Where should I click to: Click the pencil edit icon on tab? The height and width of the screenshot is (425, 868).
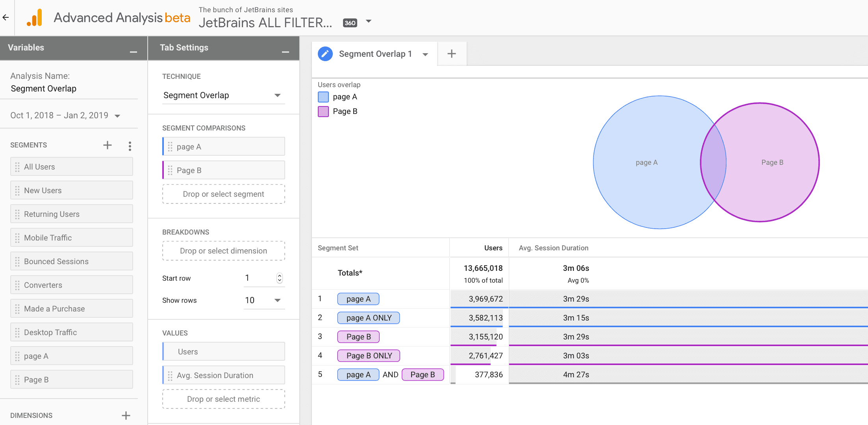pyautogui.click(x=325, y=54)
